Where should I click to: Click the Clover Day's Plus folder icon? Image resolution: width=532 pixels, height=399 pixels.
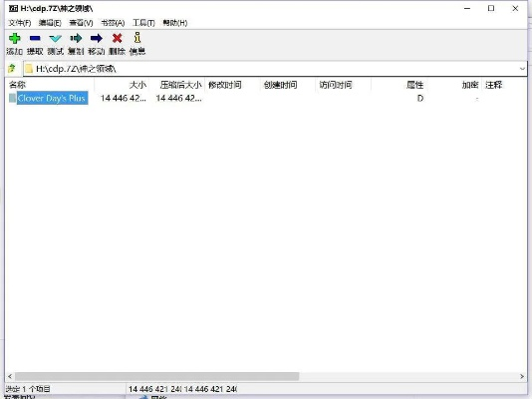pos(13,98)
